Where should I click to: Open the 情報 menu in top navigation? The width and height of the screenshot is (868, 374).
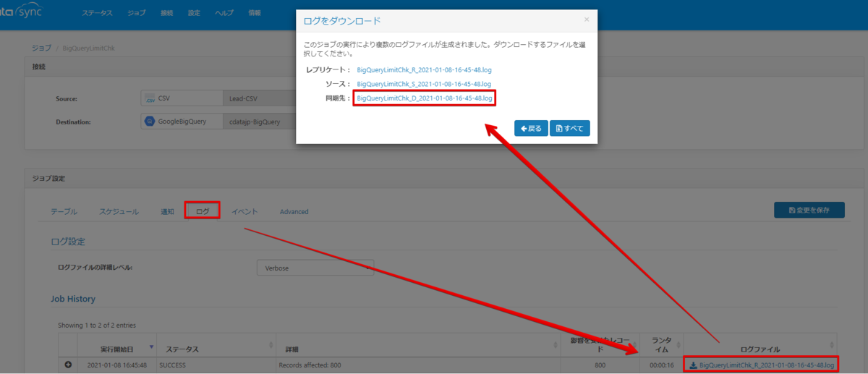[255, 13]
